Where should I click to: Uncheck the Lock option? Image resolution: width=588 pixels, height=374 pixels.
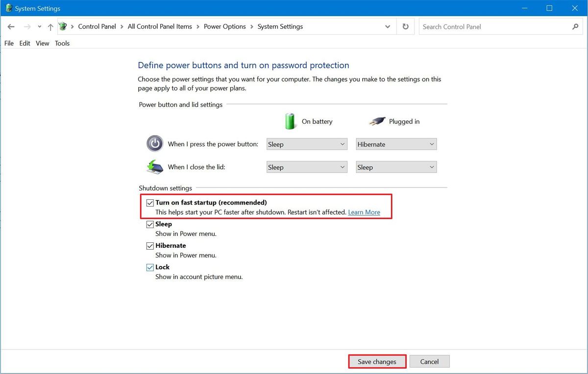click(150, 267)
